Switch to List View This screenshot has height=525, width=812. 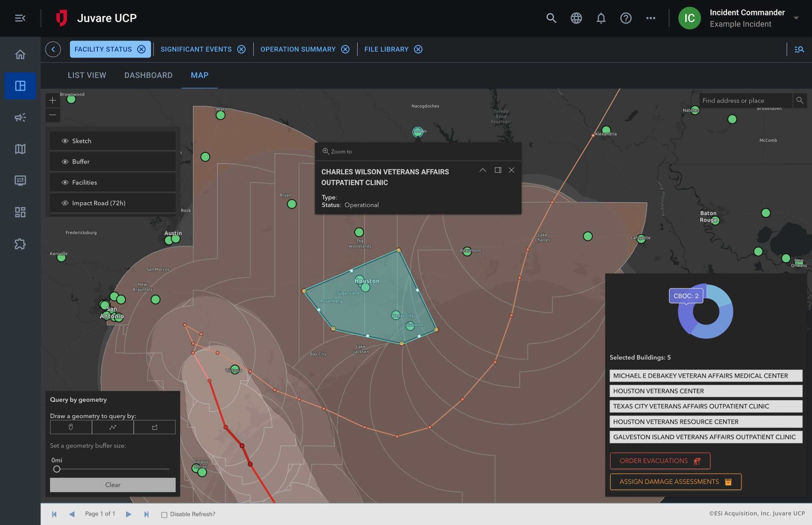click(87, 75)
